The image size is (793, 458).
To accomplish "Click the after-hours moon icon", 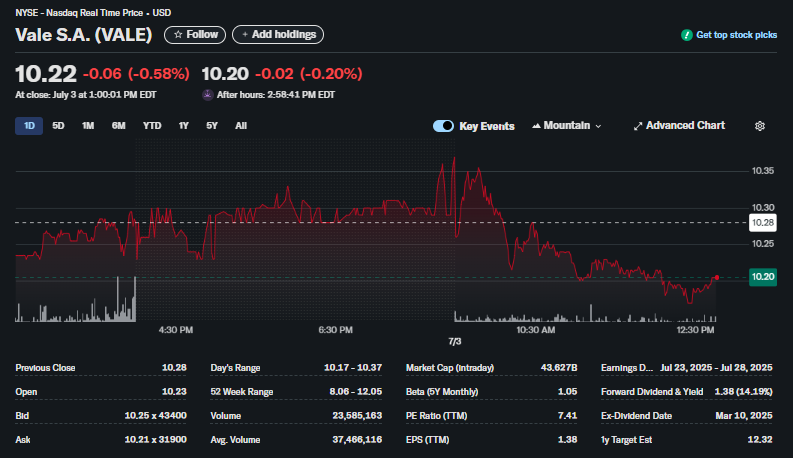I will pyautogui.click(x=207, y=95).
